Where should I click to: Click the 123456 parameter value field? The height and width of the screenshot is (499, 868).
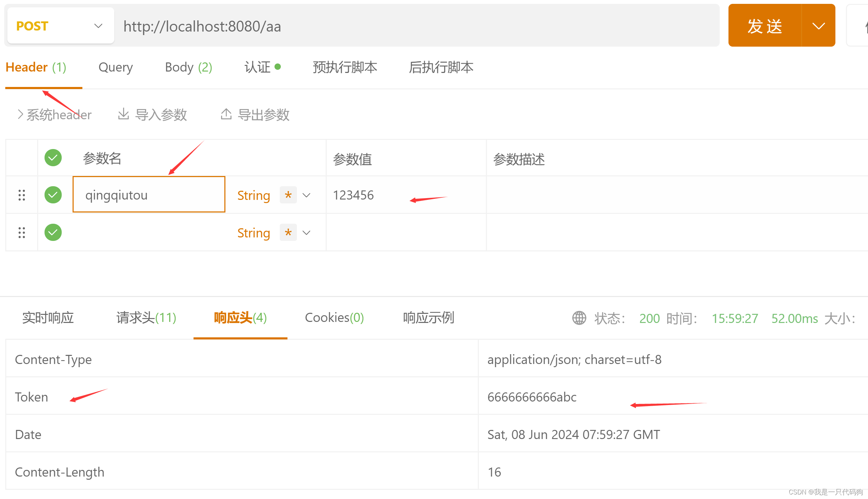click(353, 195)
